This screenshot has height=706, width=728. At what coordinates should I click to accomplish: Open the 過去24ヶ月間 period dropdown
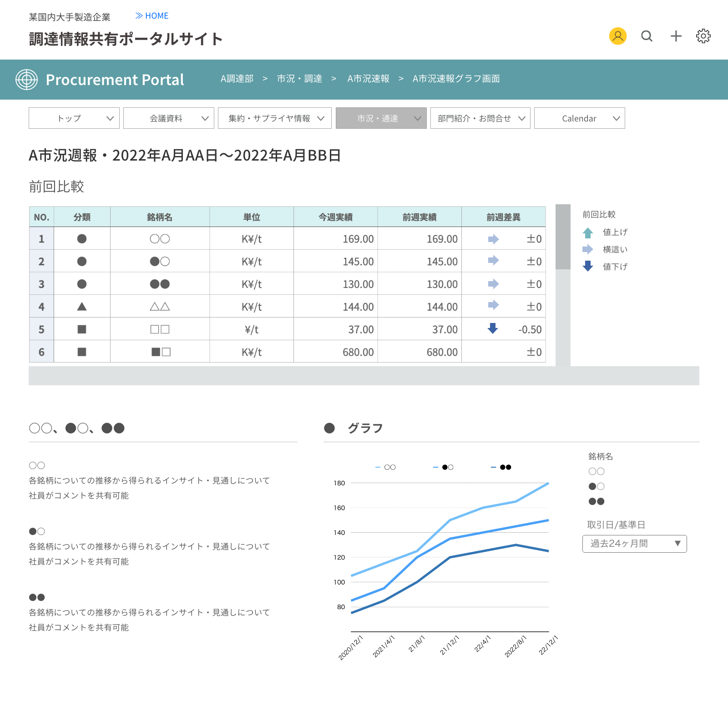pyautogui.click(x=634, y=544)
